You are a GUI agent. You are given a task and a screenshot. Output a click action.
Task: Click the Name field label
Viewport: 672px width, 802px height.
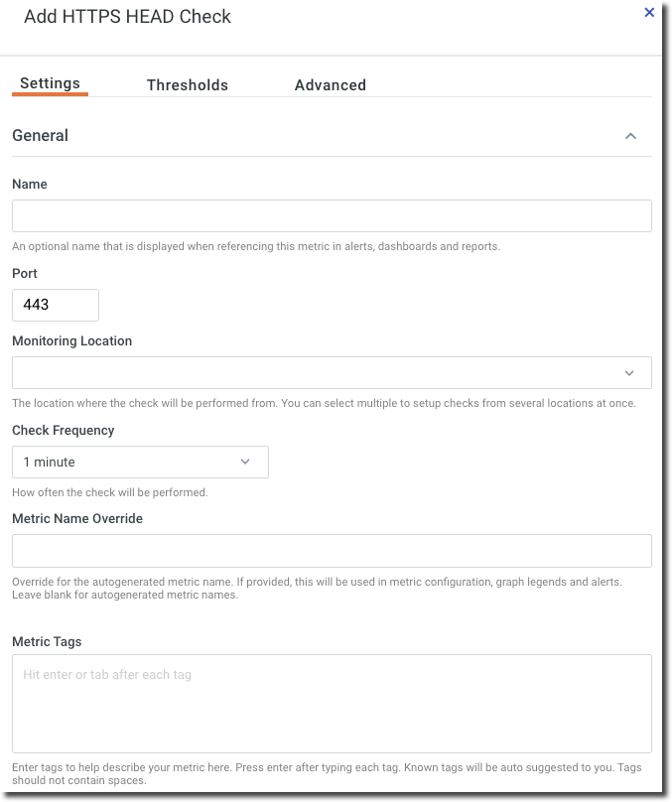click(30, 185)
